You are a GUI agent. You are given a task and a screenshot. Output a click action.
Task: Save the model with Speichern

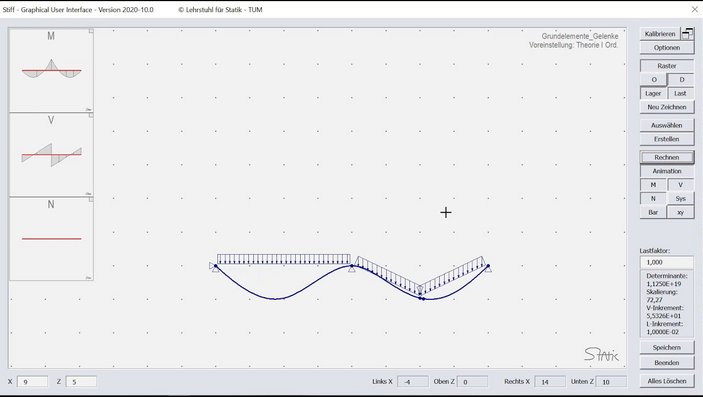[x=667, y=348]
